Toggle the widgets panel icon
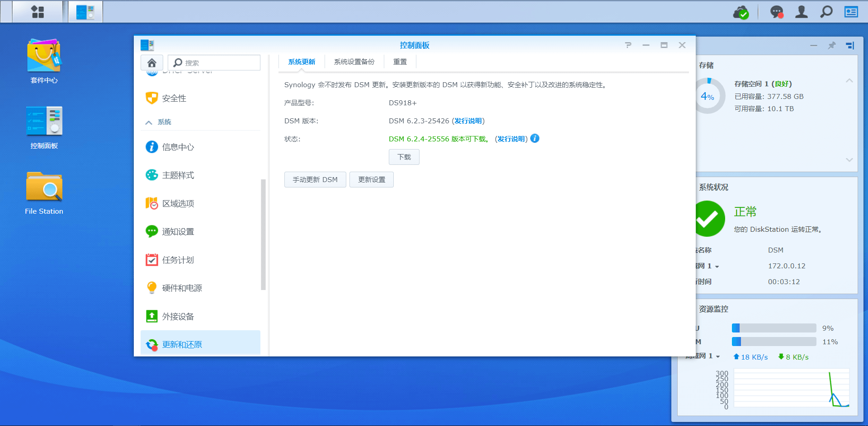The width and height of the screenshot is (868, 426). pyautogui.click(x=851, y=12)
